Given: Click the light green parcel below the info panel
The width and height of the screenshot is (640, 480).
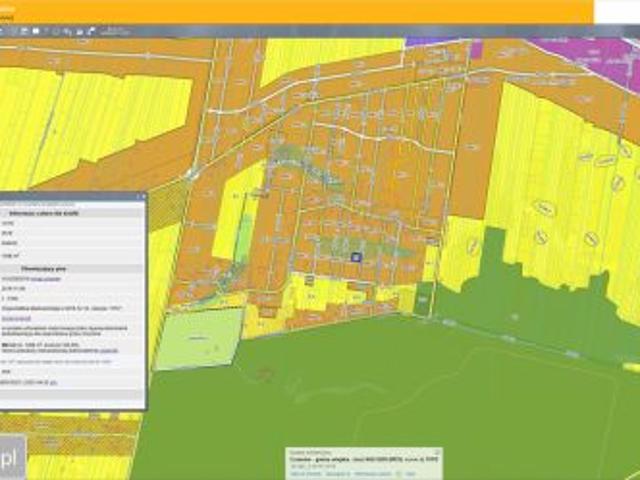Looking at the screenshot, I should (199, 339).
